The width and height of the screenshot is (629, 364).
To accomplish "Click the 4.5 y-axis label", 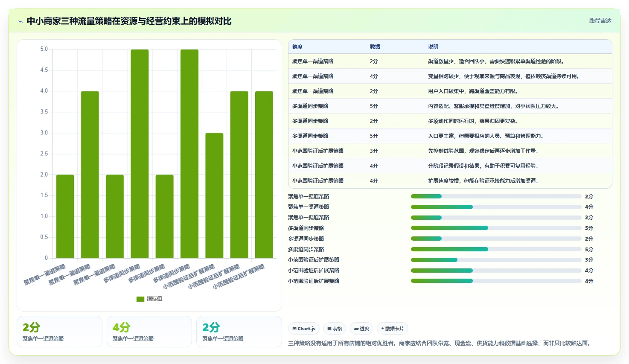I will [x=44, y=70].
